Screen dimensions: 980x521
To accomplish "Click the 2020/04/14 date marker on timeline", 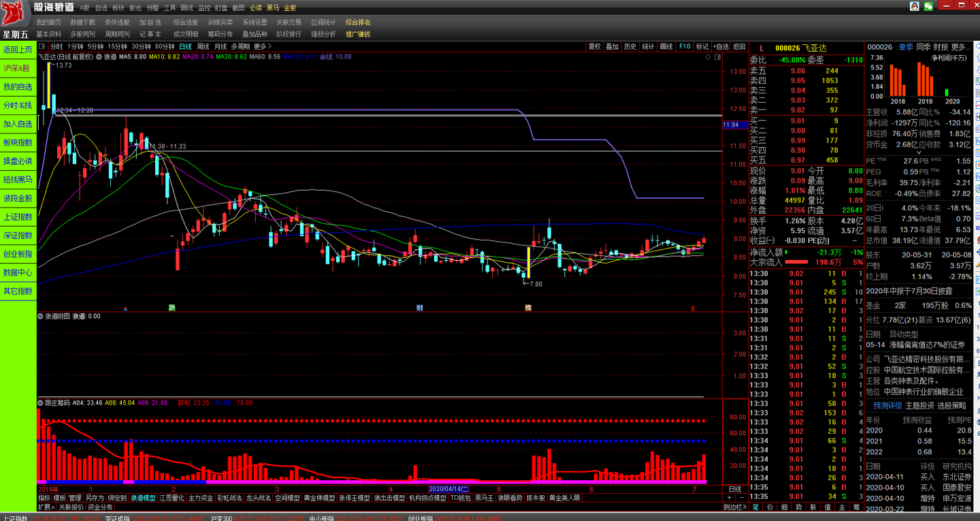I will pos(448,489).
